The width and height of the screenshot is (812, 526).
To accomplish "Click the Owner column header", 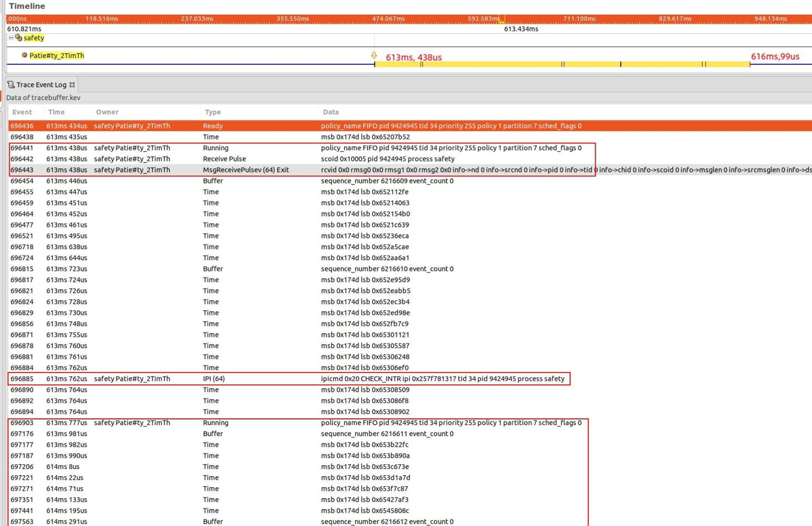I will [x=107, y=112].
